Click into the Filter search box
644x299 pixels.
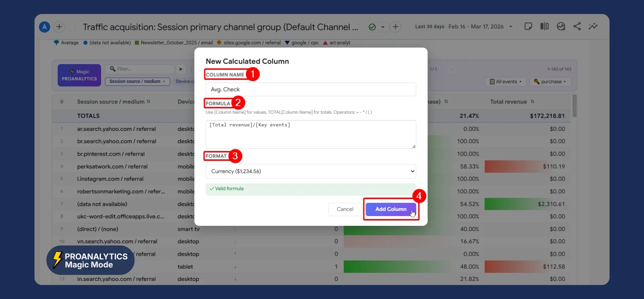coord(140,69)
